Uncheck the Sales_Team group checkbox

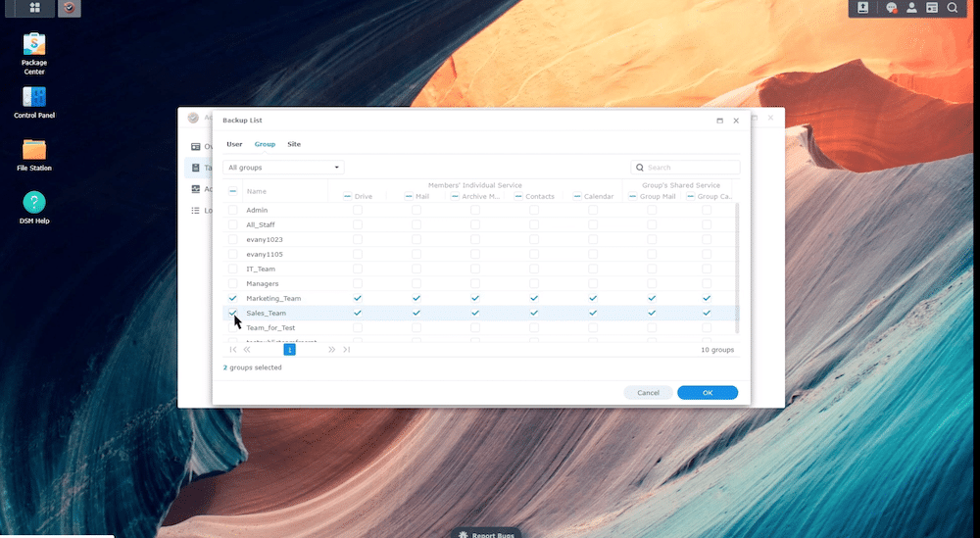[232, 313]
